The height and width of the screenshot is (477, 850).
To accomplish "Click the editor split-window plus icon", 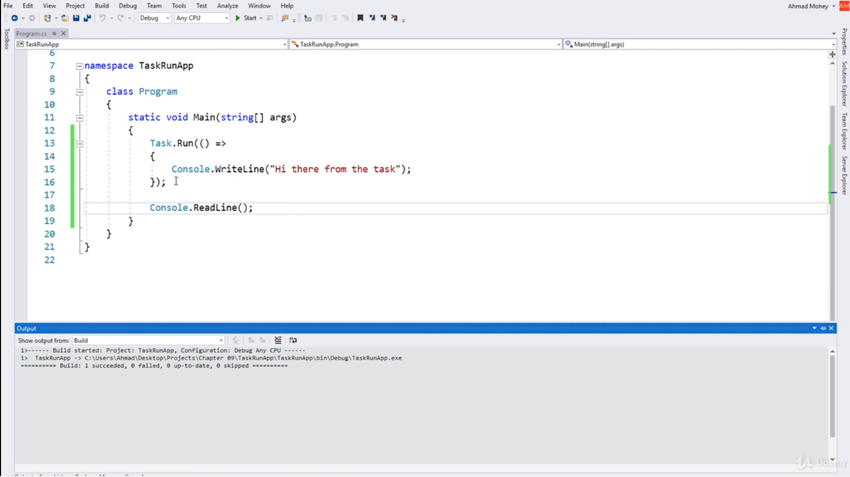I will (833, 54).
